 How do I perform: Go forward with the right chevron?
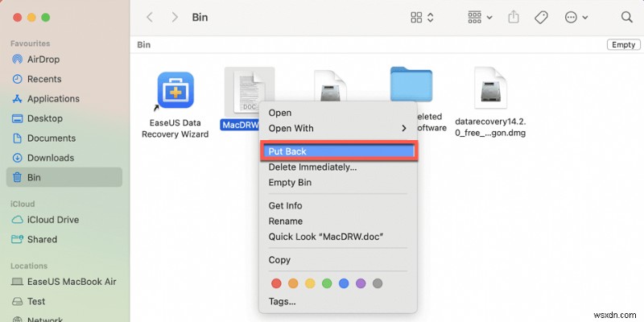175,17
